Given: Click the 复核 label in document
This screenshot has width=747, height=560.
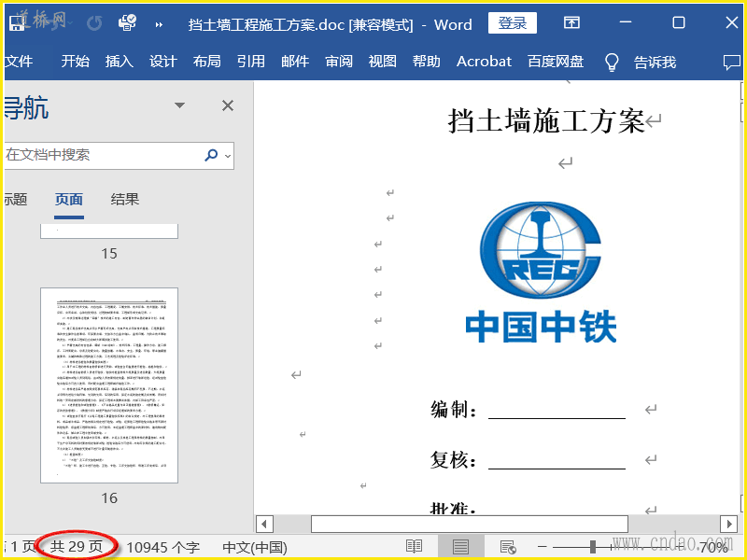Looking at the screenshot, I should point(454,460).
